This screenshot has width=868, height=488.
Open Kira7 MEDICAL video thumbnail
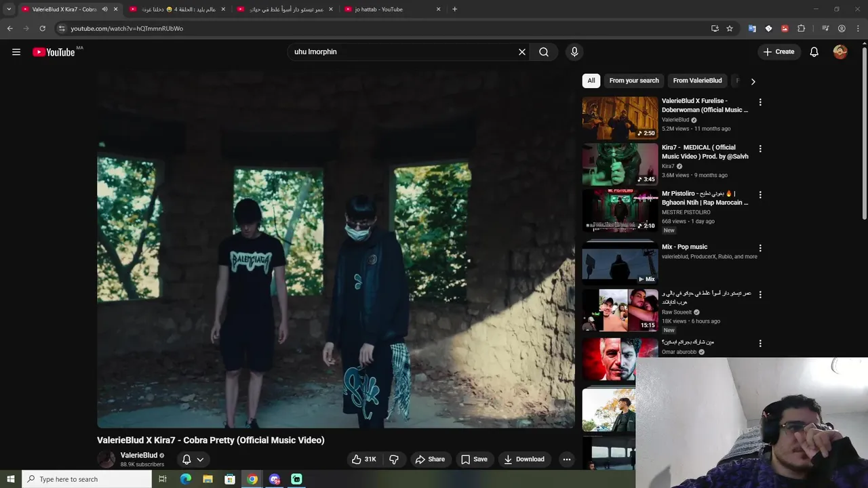click(620, 164)
